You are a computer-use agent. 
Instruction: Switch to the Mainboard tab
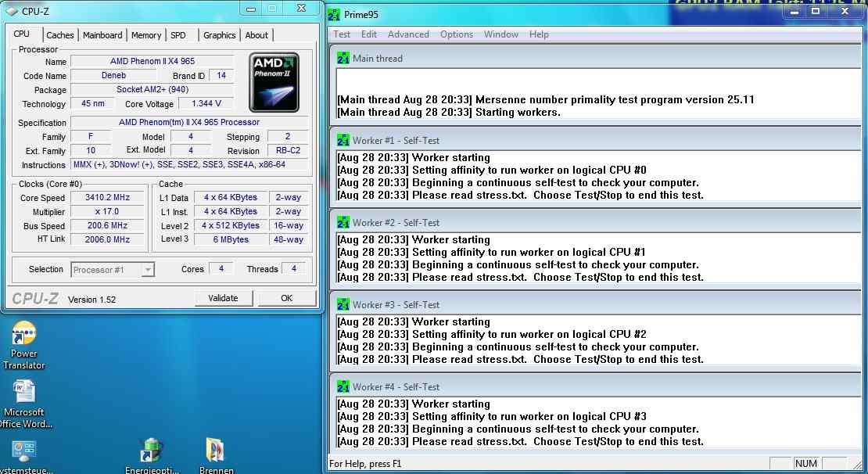102,35
